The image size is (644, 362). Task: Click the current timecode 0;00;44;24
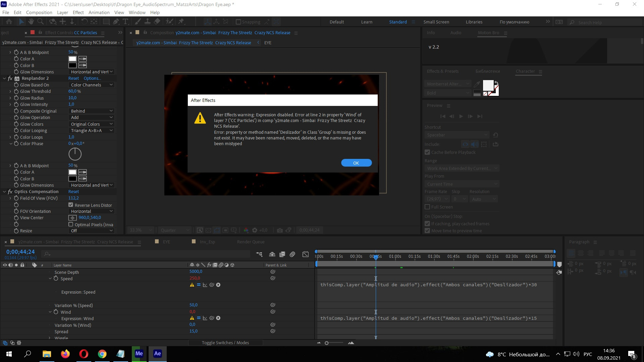[20, 252]
